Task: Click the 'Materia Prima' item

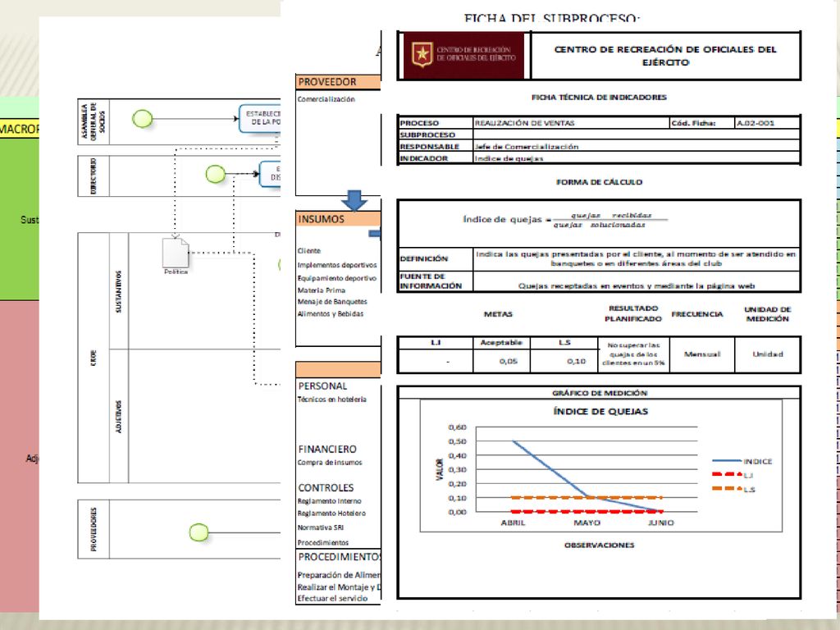Action: tap(322, 290)
